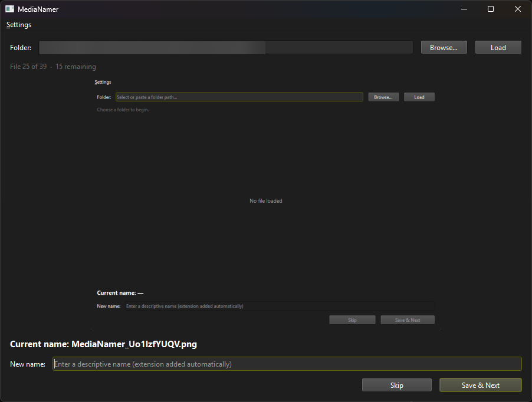
Task: Minimize the MediaNamer window
Action: [464, 9]
